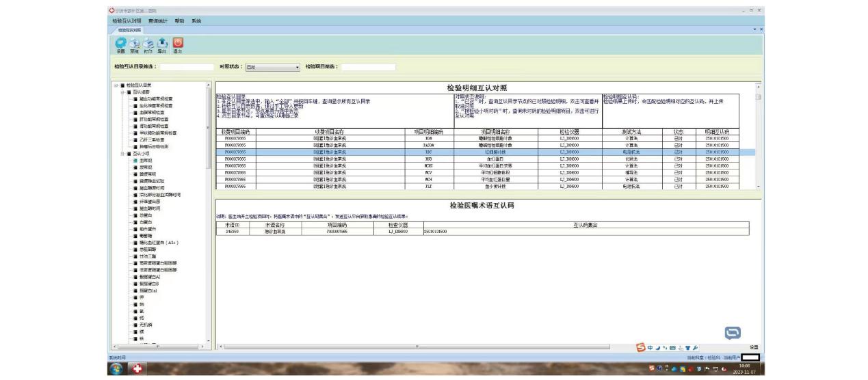Click the 打印 print toolbar icon
The width and height of the screenshot is (868, 380).
coord(148,42)
